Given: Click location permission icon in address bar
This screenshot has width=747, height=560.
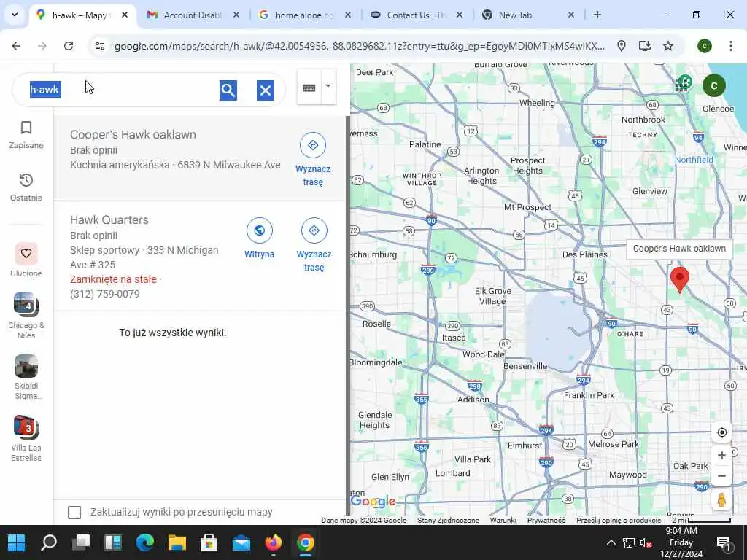Looking at the screenshot, I should coord(622,46).
